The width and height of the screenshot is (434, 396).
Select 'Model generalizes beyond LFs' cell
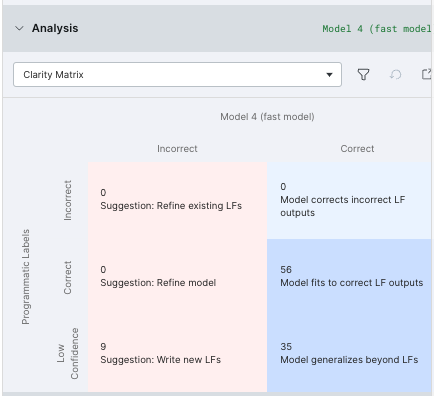pyautogui.click(x=349, y=354)
